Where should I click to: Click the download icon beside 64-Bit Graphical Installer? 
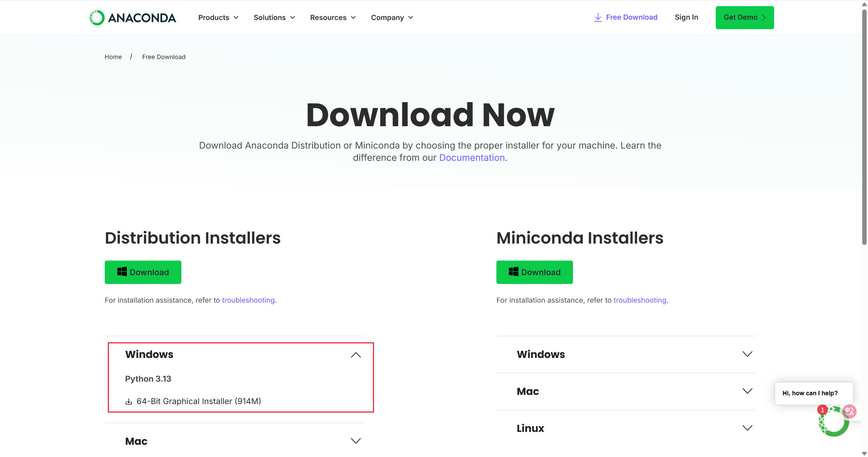[x=129, y=402]
